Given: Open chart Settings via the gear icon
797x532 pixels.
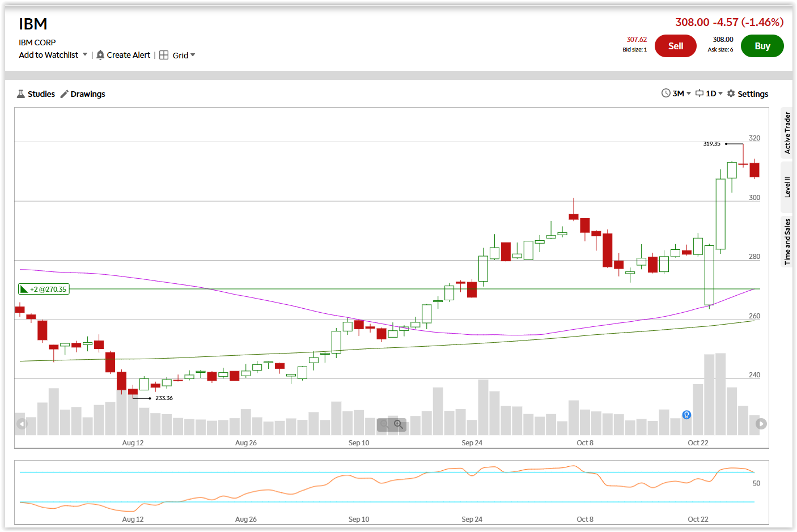Looking at the screenshot, I should pyautogui.click(x=731, y=93).
